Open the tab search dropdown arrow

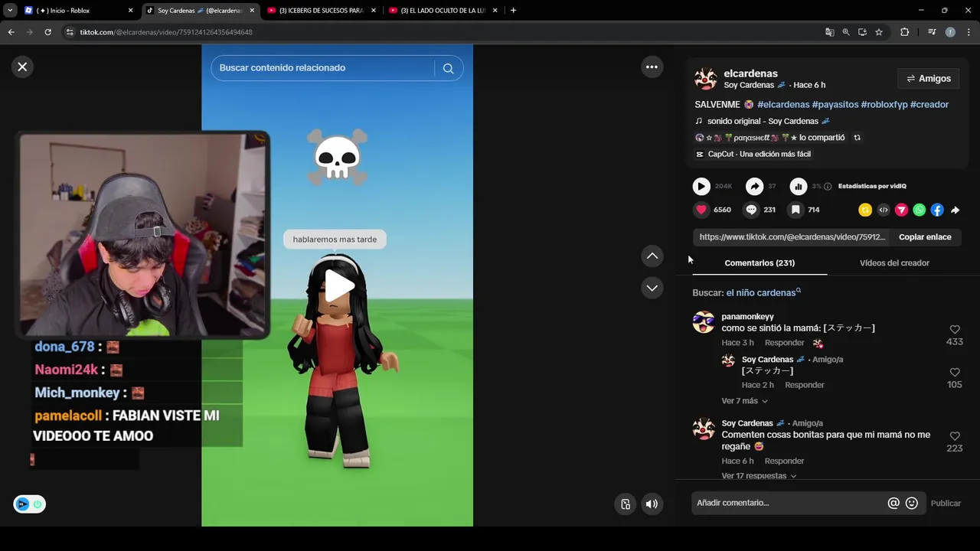(9, 11)
